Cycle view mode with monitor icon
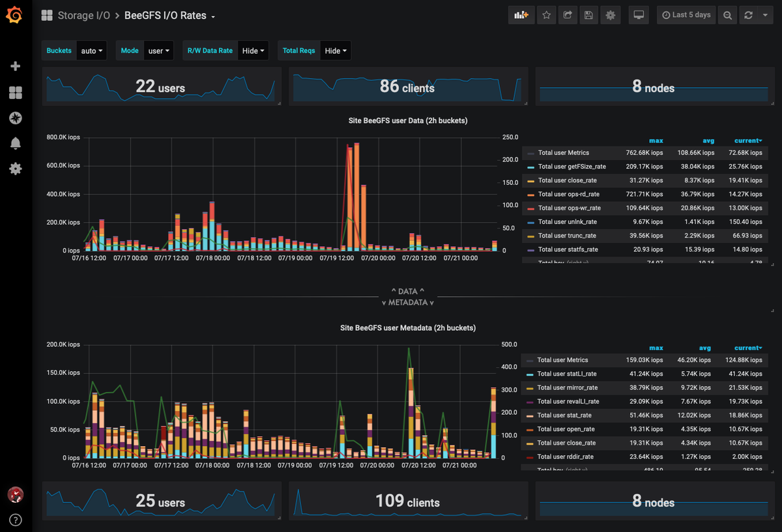782x532 pixels. (639, 15)
